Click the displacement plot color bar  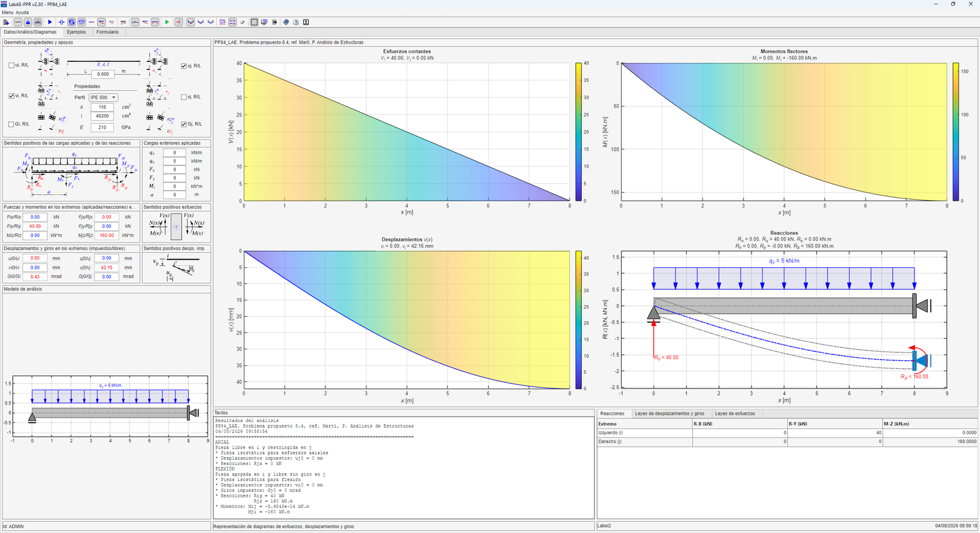tap(578, 320)
